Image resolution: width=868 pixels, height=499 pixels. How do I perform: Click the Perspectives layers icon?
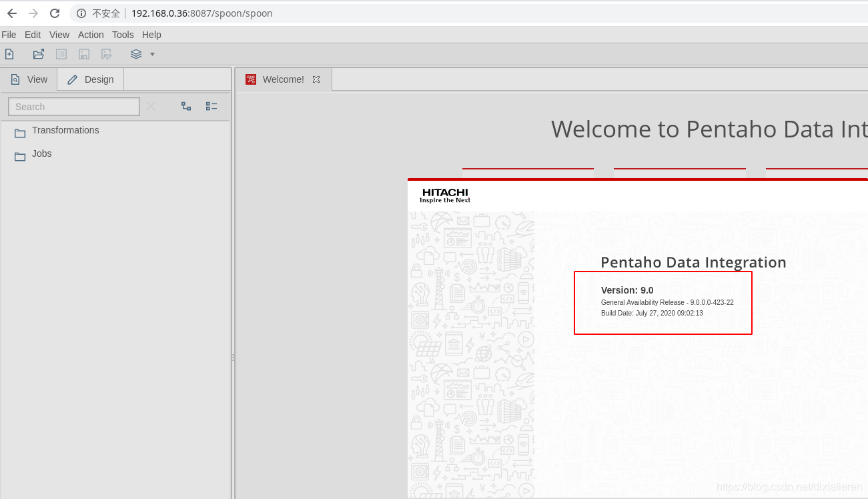[136, 54]
